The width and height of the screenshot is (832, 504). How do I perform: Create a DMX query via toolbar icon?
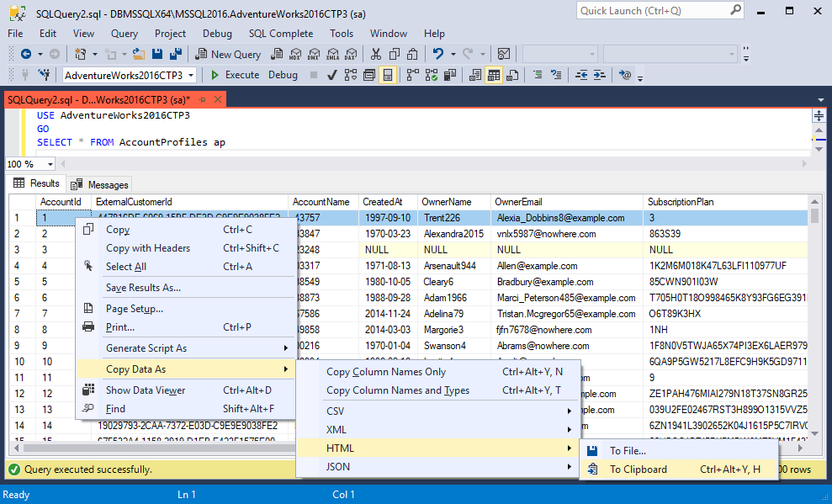[x=314, y=54]
